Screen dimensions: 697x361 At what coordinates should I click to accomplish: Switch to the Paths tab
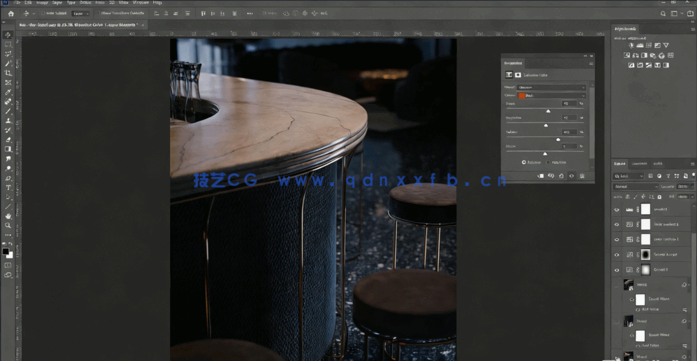658,164
